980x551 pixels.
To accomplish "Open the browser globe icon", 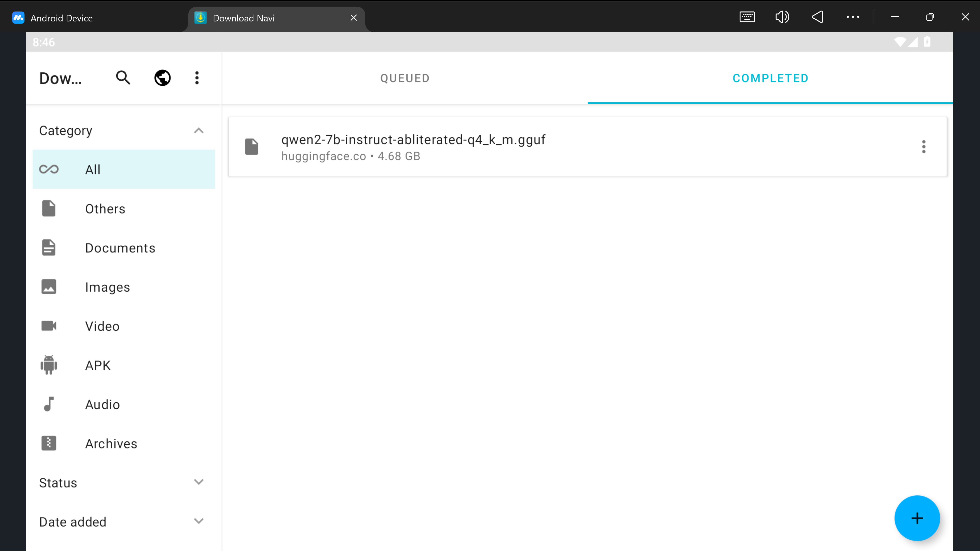I will 163,78.
